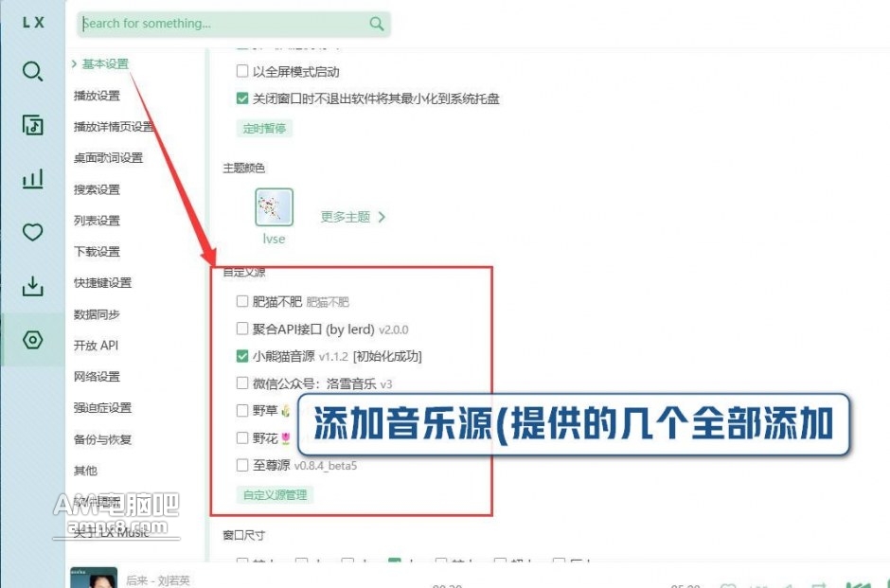Enable the 以全屏模式启动 checkbox
This screenshot has width=890, height=588.
click(x=242, y=71)
